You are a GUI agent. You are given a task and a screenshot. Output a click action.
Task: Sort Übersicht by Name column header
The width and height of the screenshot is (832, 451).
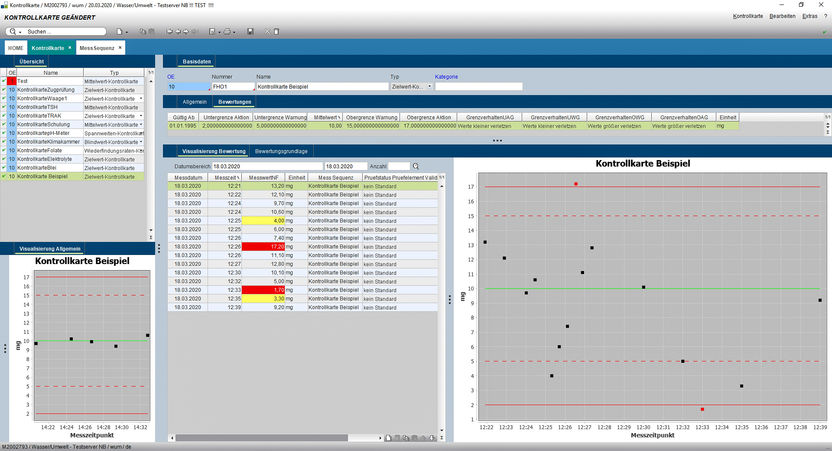50,73
